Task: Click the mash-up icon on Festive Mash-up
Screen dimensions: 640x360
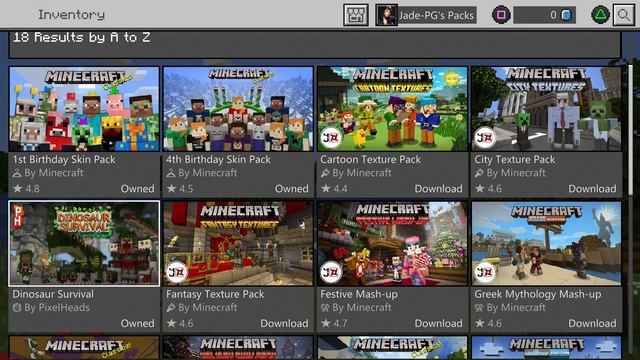Action: pos(325,308)
